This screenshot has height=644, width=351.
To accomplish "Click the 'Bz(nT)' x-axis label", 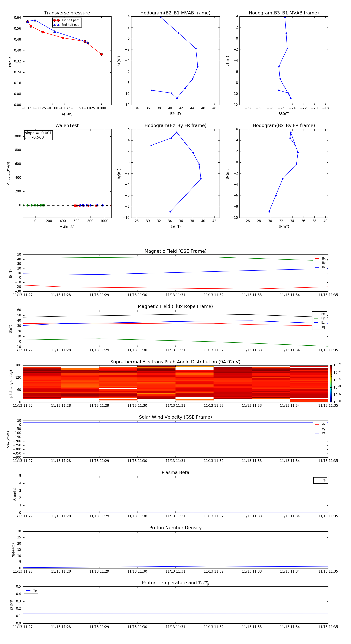I will coord(175,227).
